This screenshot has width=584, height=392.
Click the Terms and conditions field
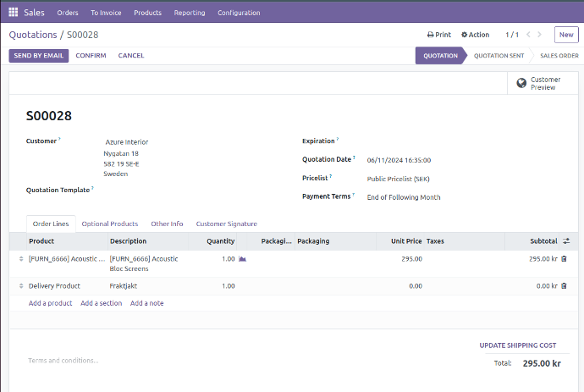click(63, 361)
